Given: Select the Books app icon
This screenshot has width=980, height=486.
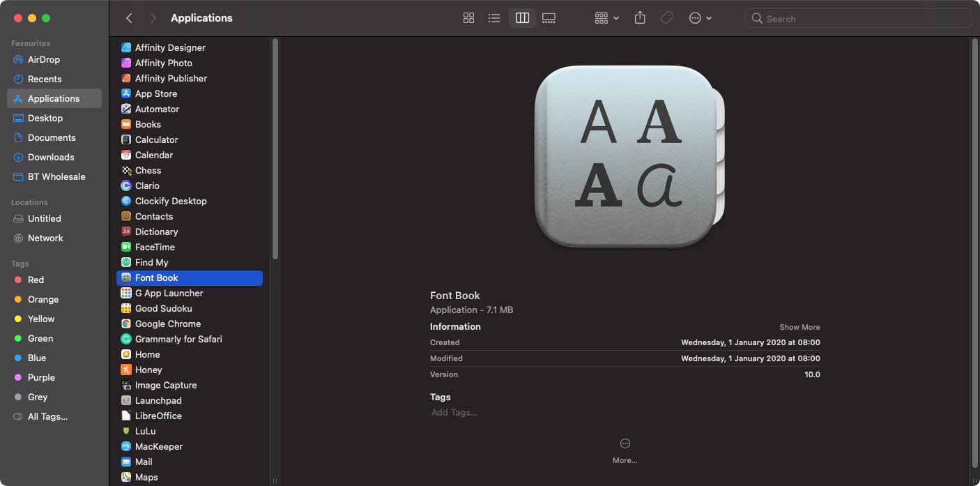Looking at the screenshot, I should (126, 124).
